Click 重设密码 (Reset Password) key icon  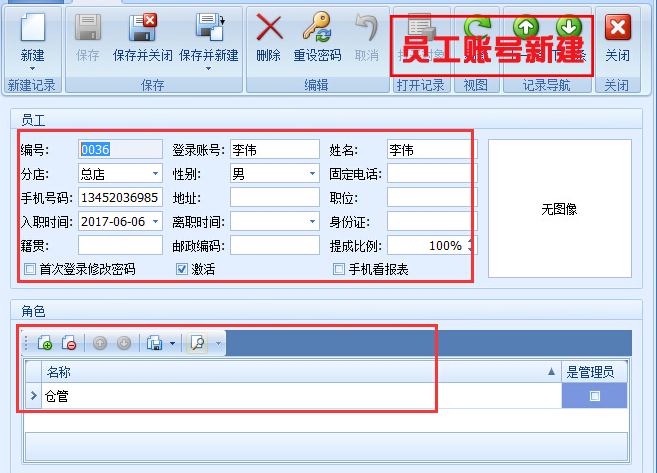coord(317,28)
